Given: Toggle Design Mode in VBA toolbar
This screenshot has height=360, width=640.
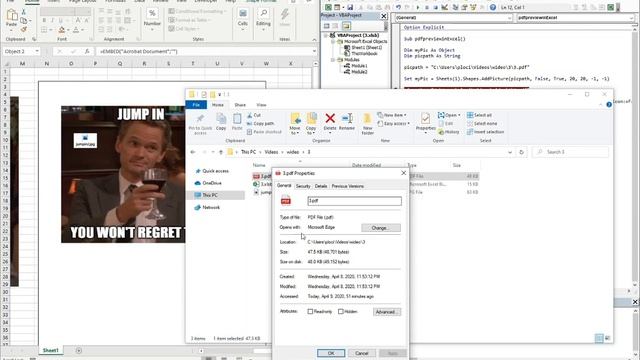Looking at the screenshot, I should (x=444, y=7).
